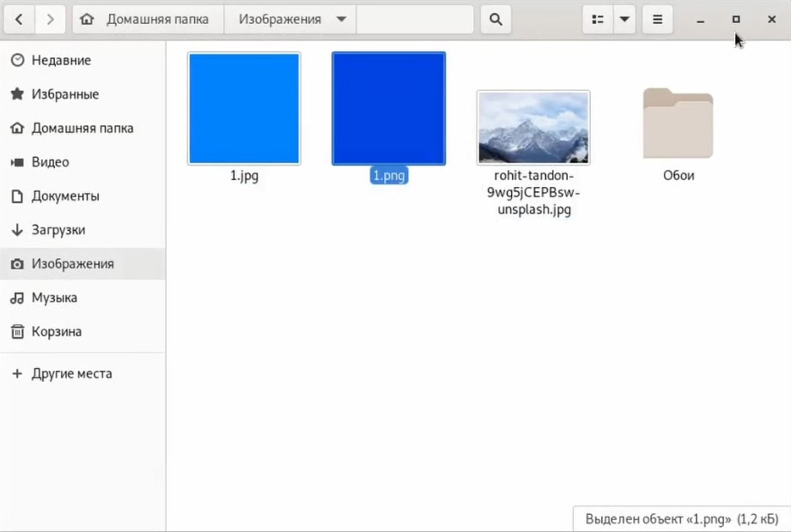Viewport: 791px width, 532px height.
Task: Go back with the left arrow button
Action: click(19, 20)
